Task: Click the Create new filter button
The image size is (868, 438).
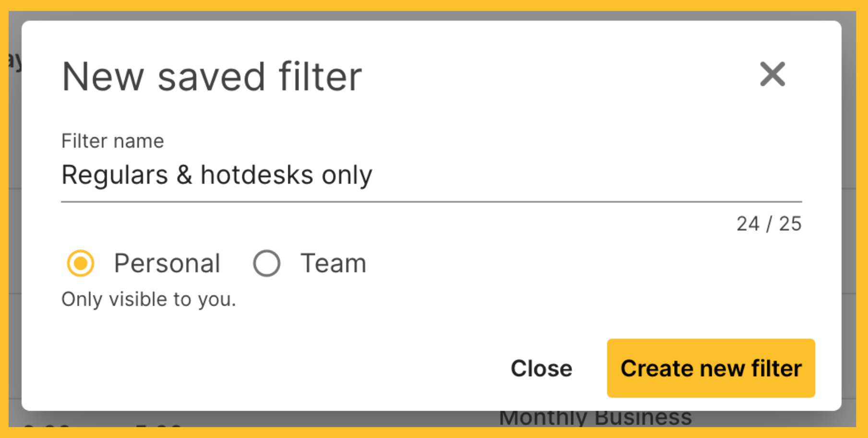Action: coord(711,368)
